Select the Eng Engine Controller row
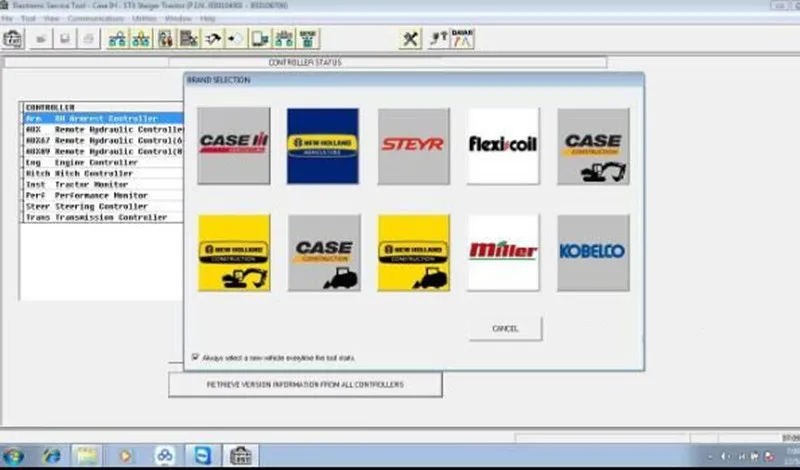The image size is (800, 470). [x=104, y=162]
